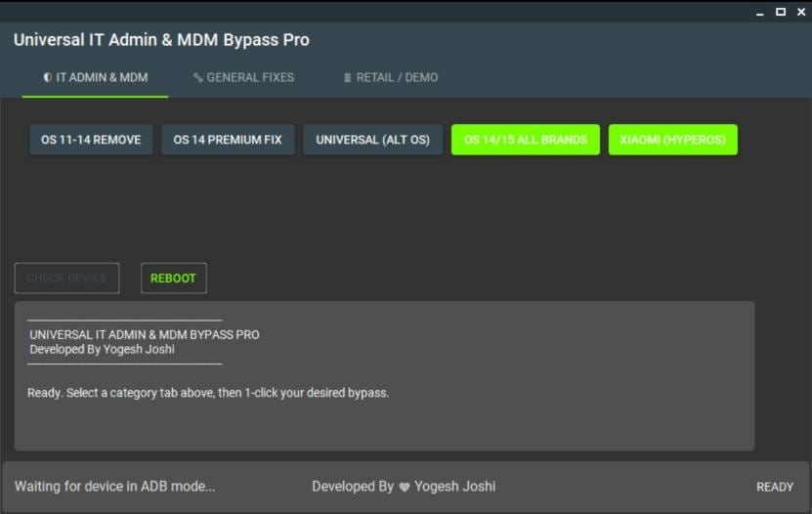Click the 'Ready. Select a category tab' log message
Screen dimensions: 812x514
[x=208, y=393]
